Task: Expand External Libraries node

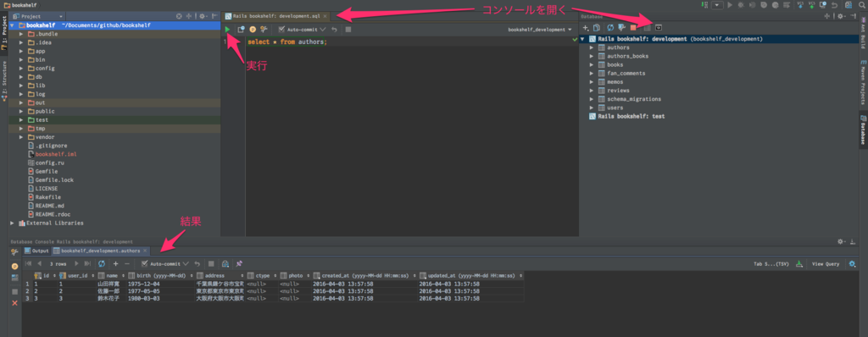Action: pyautogui.click(x=12, y=223)
